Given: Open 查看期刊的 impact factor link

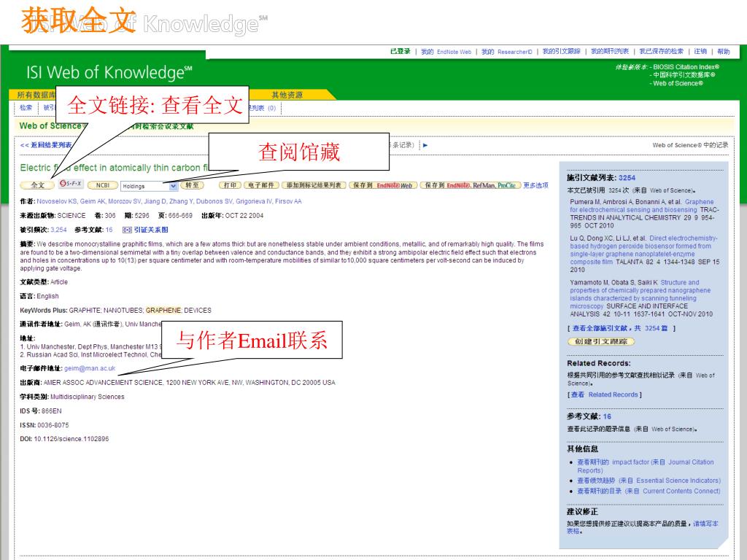Looking at the screenshot, I should point(646,466).
